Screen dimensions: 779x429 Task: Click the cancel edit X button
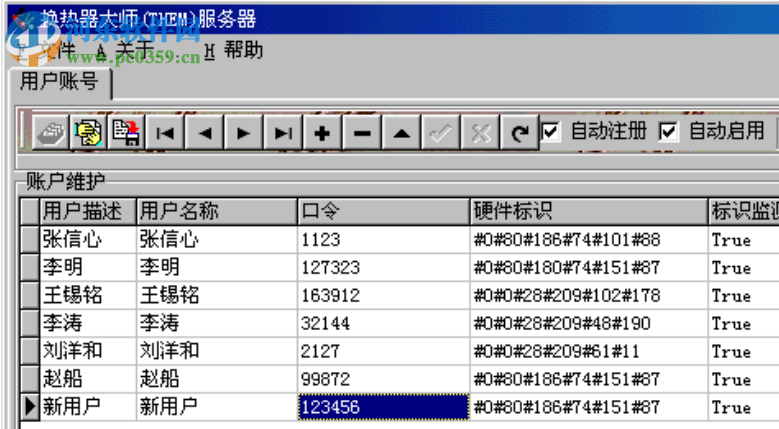click(x=480, y=133)
